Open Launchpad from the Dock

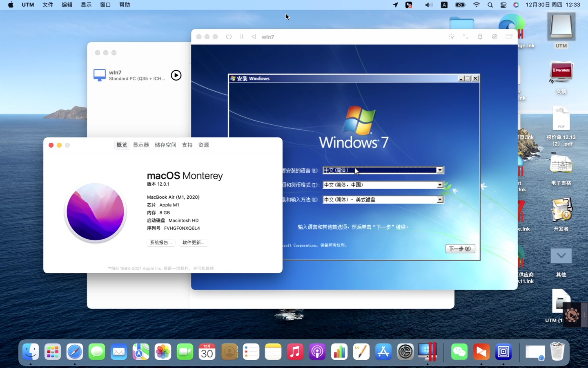[53, 352]
